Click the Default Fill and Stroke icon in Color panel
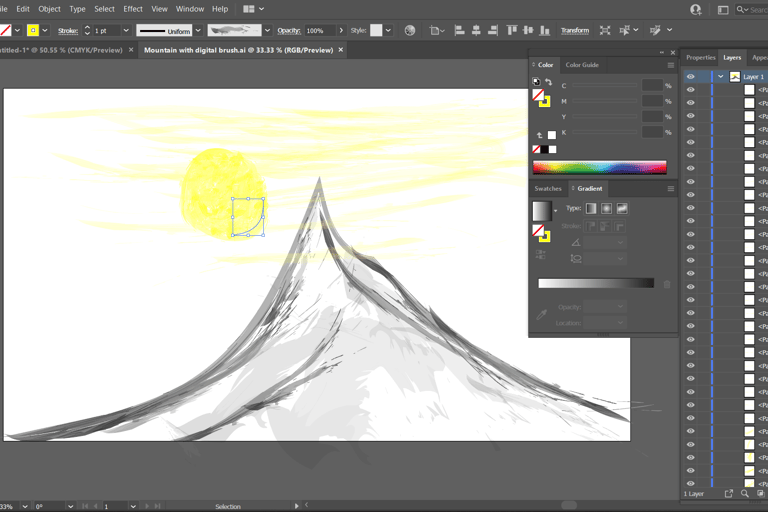Viewport: 768px width, 512px height. point(536,82)
